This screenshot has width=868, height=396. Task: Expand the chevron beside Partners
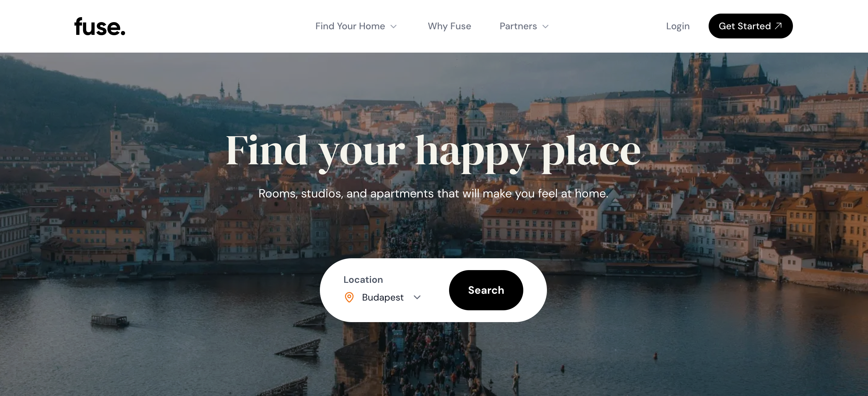point(545,26)
